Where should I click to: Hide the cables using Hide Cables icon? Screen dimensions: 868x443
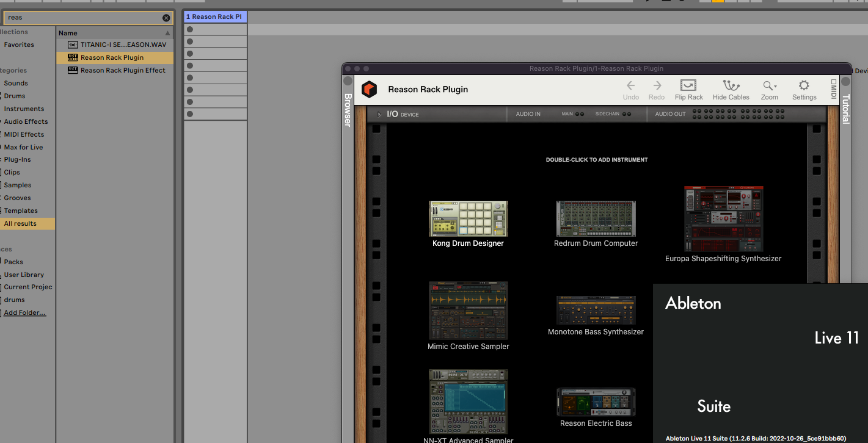coord(731,85)
